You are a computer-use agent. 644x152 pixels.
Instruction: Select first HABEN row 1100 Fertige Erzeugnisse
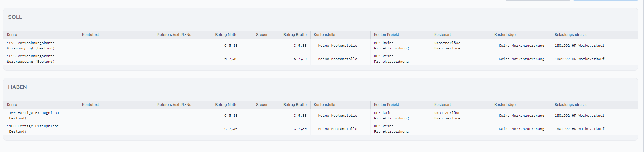(33, 116)
